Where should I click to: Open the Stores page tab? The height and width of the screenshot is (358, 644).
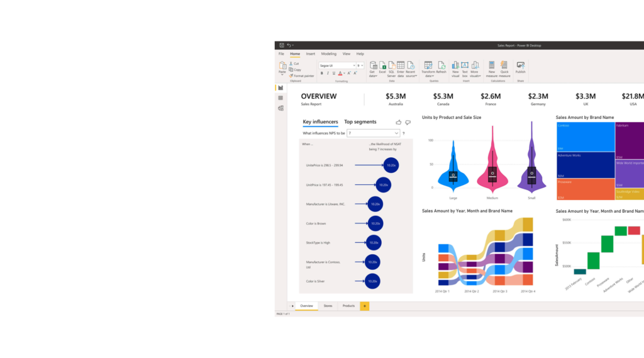[x=328, y=306]
